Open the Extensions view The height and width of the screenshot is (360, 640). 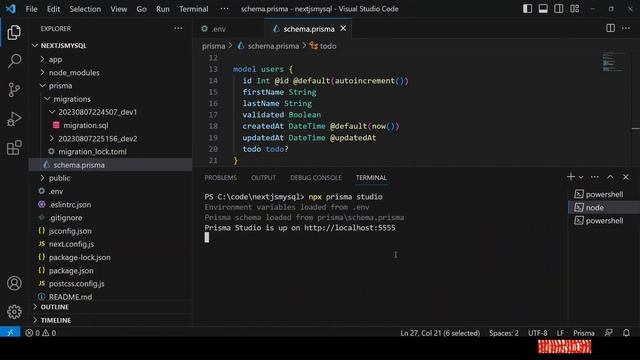coord(14,148)
